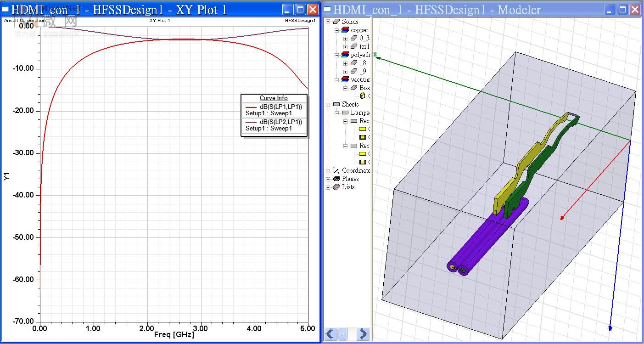Close the Modeler window
Image resolution: width=644 pixels, height=344 pixels.
pos(635,9)
